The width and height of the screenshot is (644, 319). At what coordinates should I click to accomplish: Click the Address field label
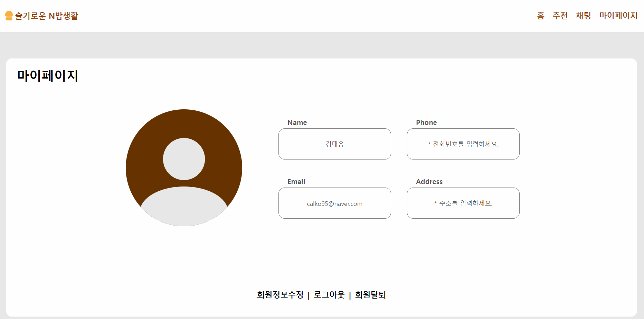[429, 181]
